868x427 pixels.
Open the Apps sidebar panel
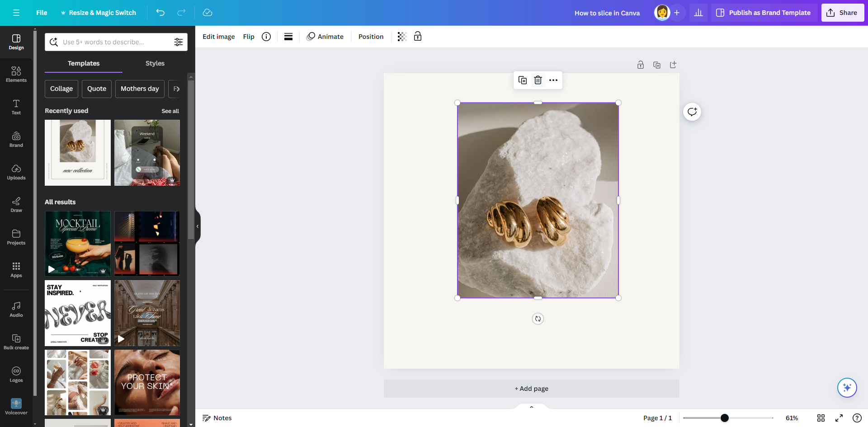(x=16, y=269)
